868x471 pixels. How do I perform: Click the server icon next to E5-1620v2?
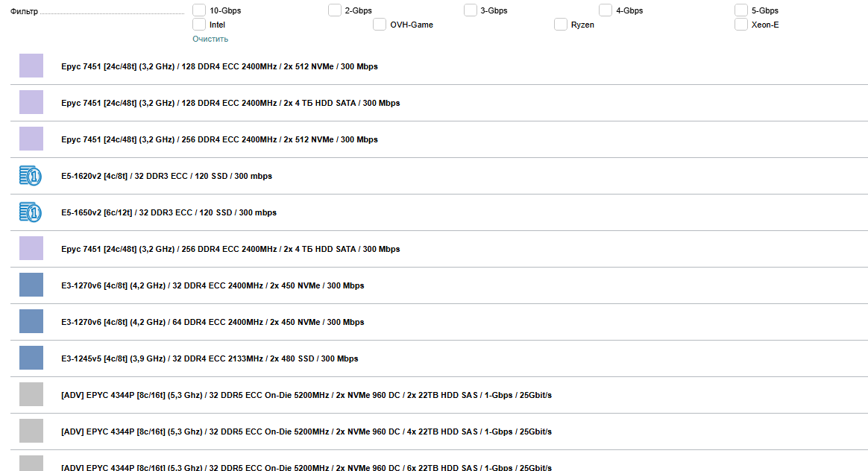[31, 175]
